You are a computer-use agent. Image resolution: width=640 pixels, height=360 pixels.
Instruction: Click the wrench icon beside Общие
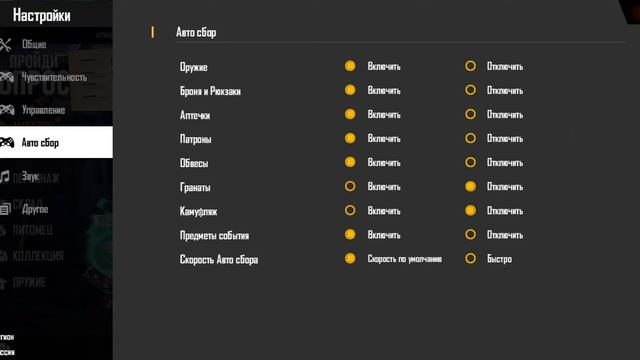click(x=5, y=44)
